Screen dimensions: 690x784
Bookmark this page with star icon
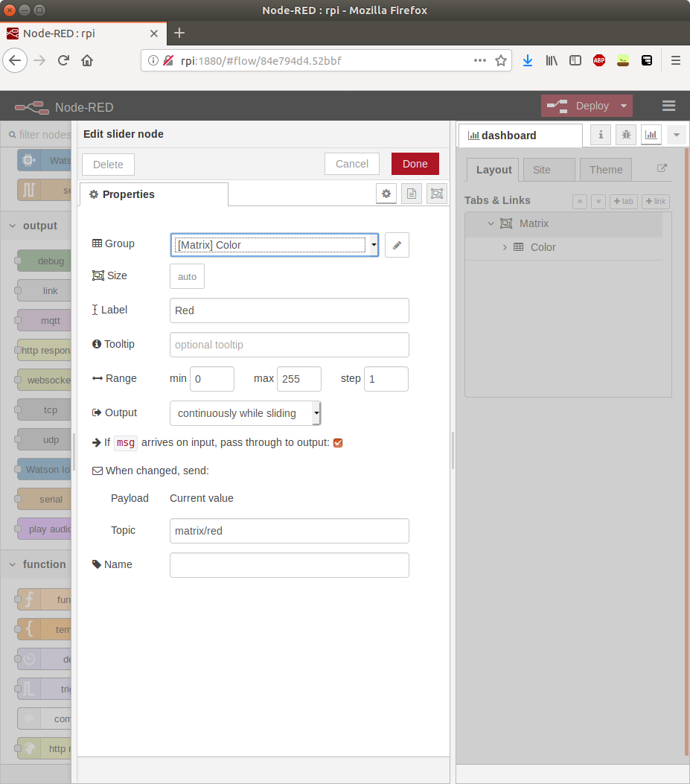(x=500, y=60)
